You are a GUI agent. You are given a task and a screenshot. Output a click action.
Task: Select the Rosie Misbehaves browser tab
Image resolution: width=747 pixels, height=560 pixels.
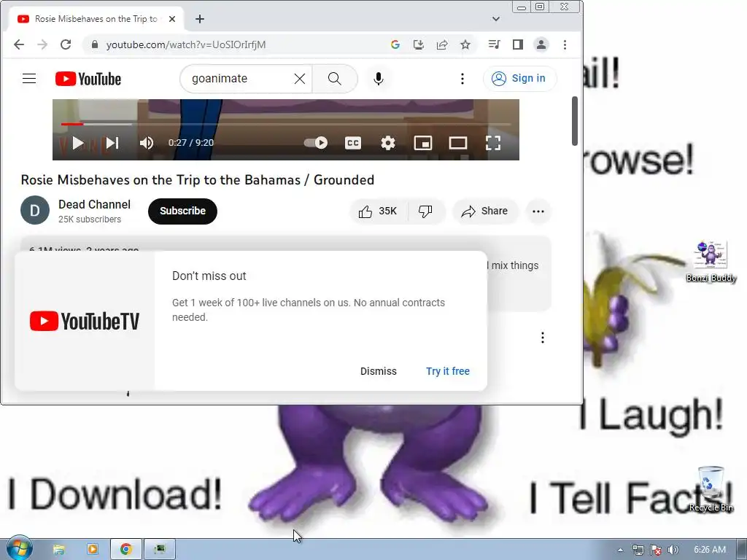[96, 19]
